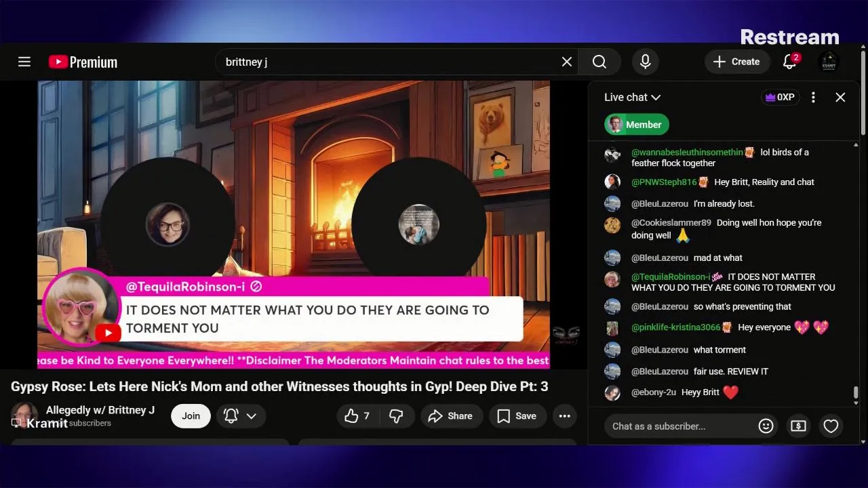Screen dimensions: 868x488
Task: Click @ebony-2u chat username
Action: pos(654,392)
